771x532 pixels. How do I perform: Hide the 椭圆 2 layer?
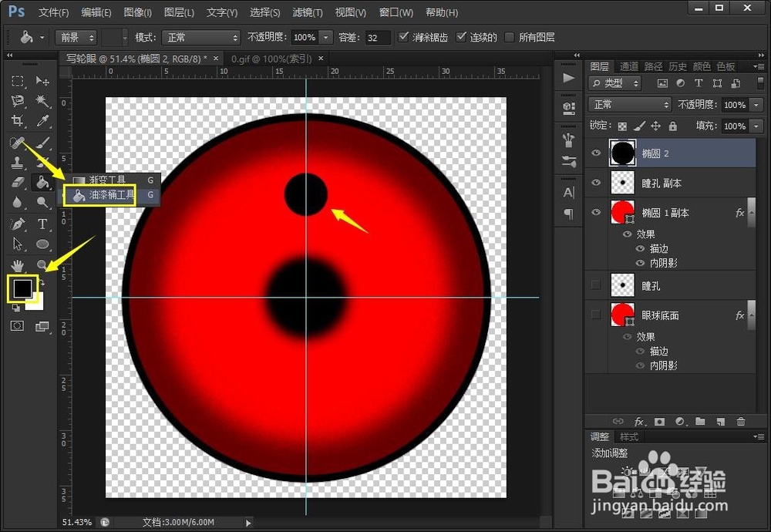[x=596, y=153]
